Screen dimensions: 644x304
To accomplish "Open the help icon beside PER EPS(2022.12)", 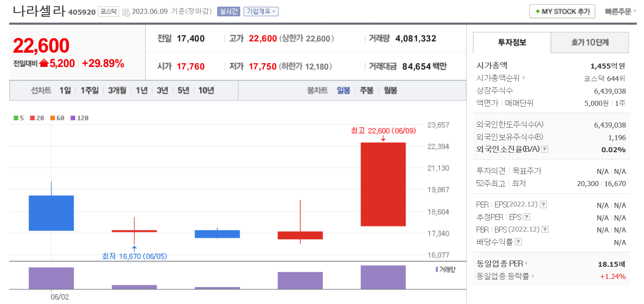I will pyautogui.click(x=543, y=205).
